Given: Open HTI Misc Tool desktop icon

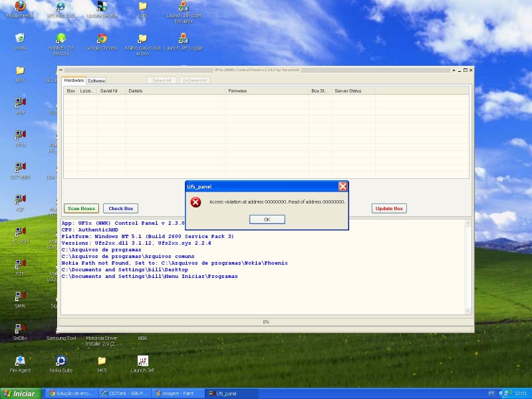Looking at the screenshot, I should pyautogui.click(x=61, y=10).
